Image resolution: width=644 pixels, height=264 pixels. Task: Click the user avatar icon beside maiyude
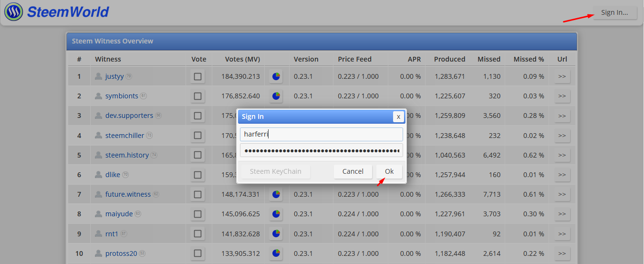pyautogui.click(x=99, y=214)
